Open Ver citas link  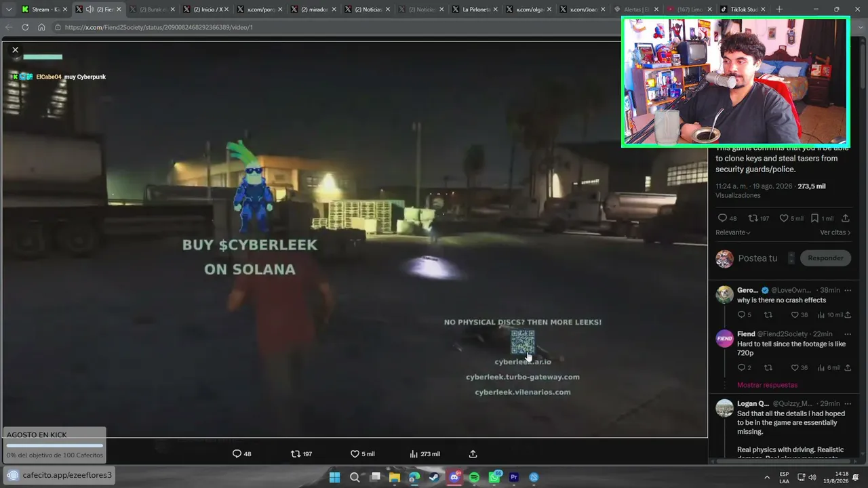(835, 232)
